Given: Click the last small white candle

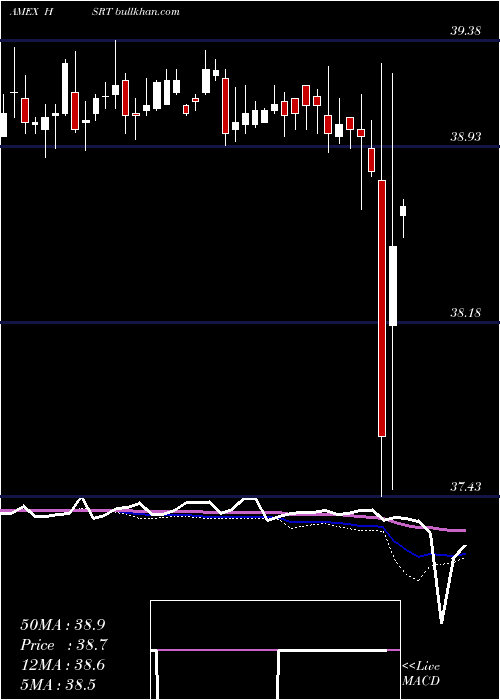Looking at the screenshot, I should click(x=403, y=211).
